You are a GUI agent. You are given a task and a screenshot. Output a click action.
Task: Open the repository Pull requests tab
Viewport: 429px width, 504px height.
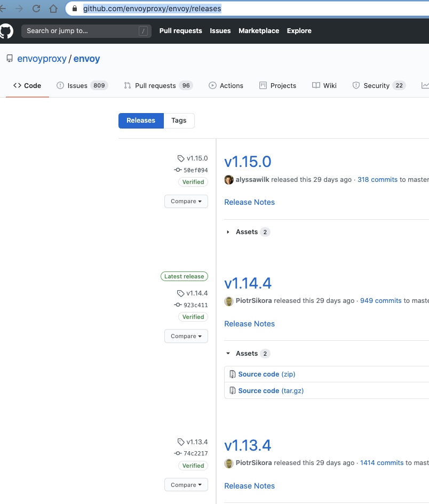tap(158, 85)
